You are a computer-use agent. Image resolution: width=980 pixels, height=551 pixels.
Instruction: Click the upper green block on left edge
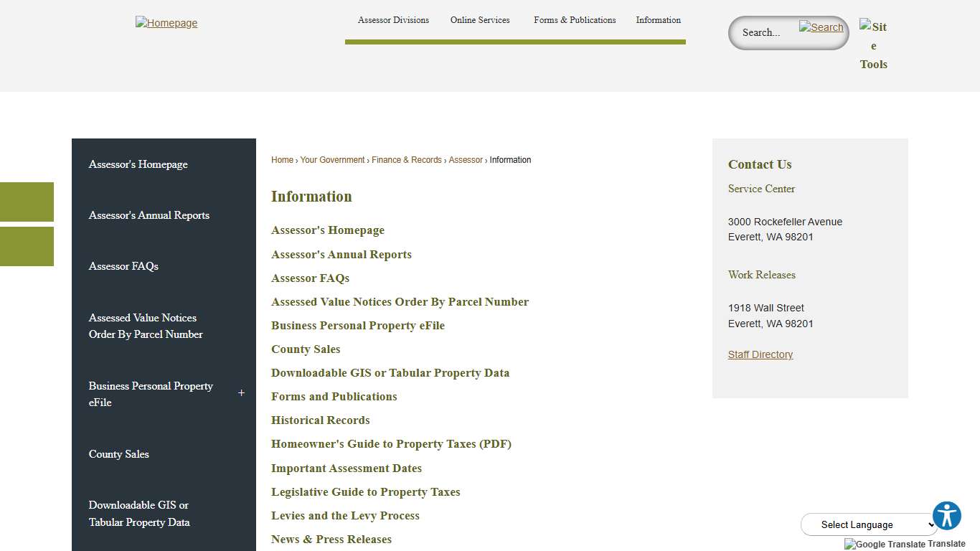tap(27, 202)
